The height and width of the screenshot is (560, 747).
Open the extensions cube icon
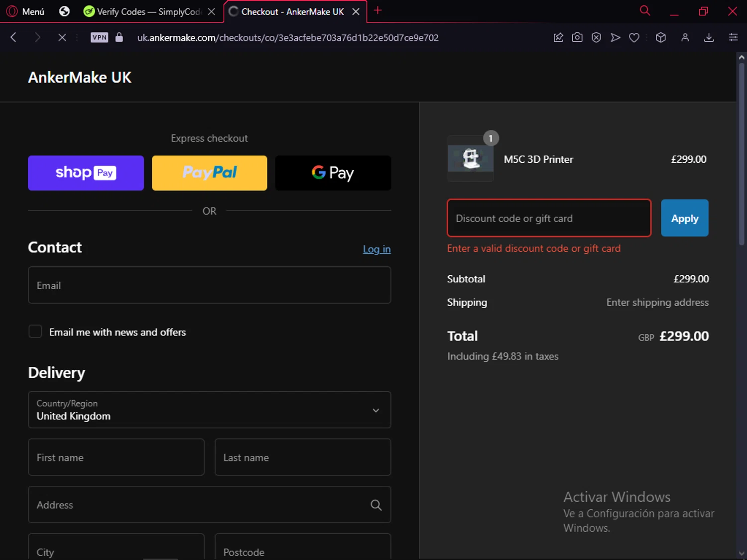[661, 37]
